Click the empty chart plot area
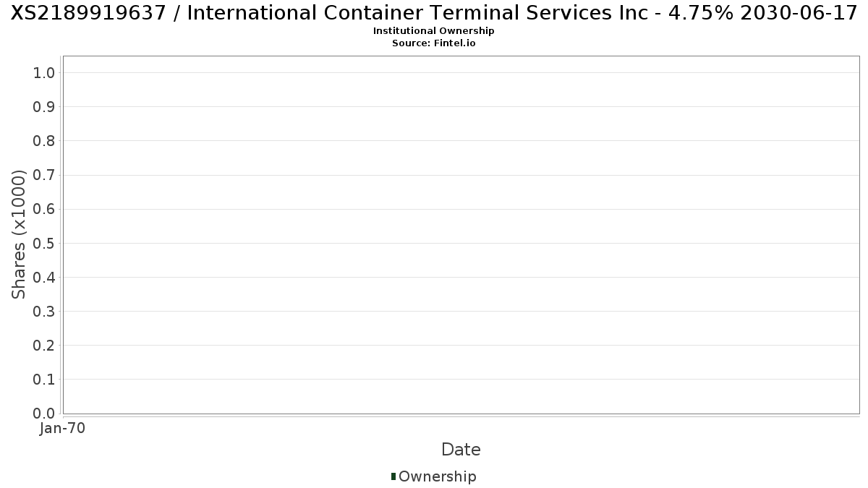868x488 pixels. 461,235
